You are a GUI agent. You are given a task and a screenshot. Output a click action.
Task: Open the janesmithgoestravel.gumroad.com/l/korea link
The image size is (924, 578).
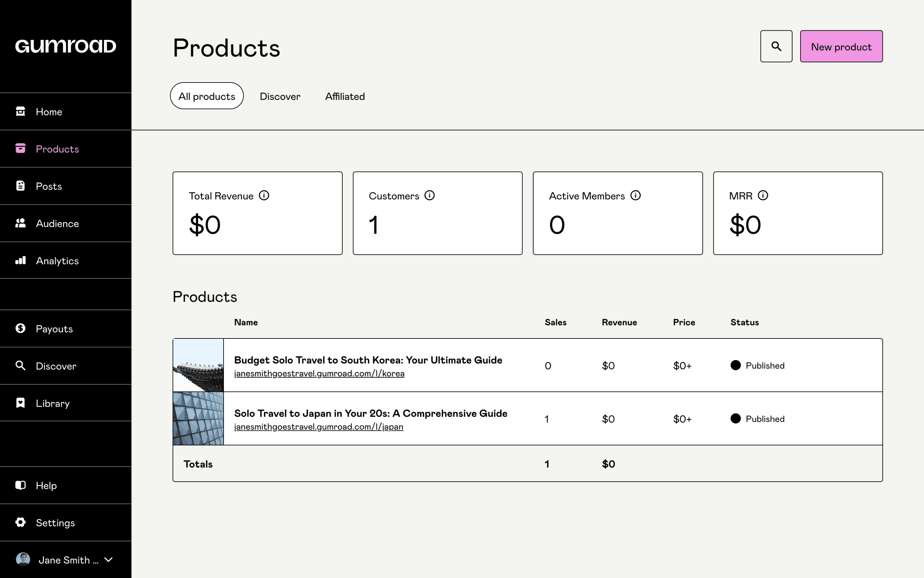pos(319,374)
